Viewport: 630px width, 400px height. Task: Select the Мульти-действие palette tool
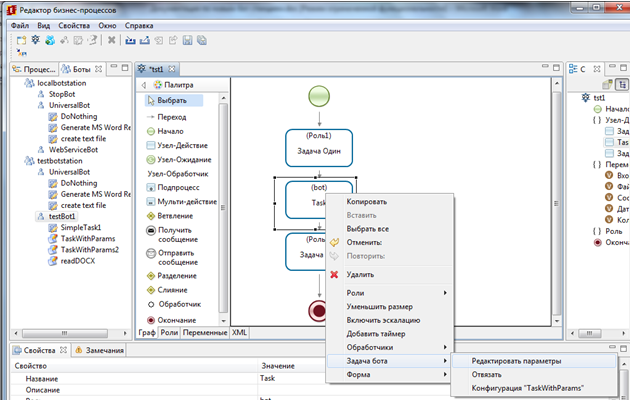[x=181, y=202]
